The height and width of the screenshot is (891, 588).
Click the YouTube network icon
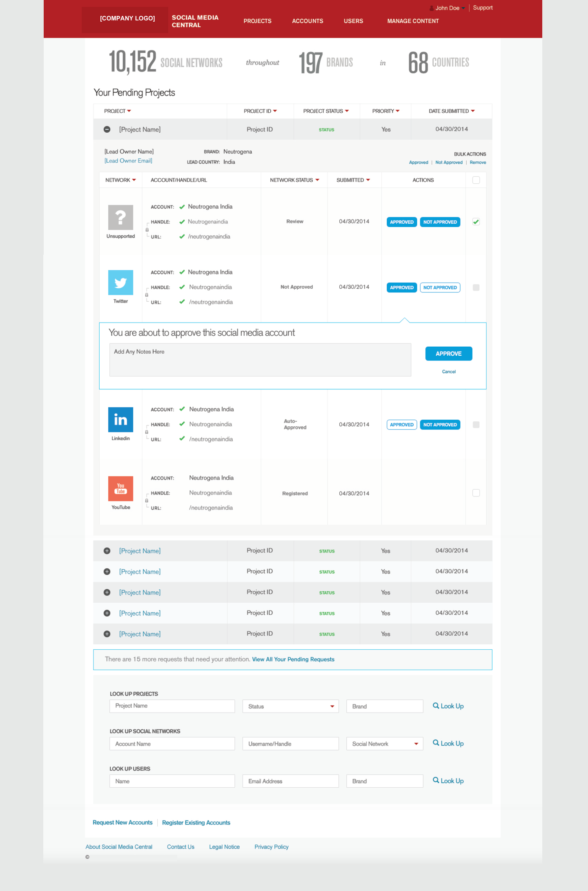point(120,488)
